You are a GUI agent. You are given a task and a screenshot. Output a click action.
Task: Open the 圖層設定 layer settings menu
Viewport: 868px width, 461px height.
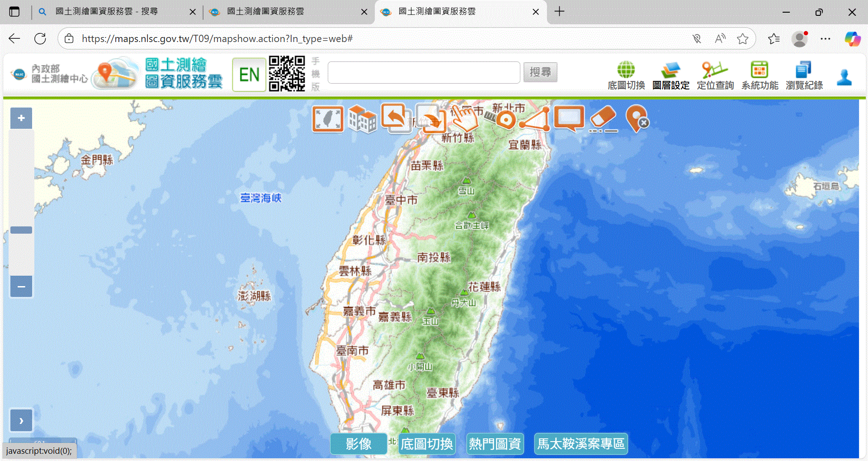(x=670, y=75)
